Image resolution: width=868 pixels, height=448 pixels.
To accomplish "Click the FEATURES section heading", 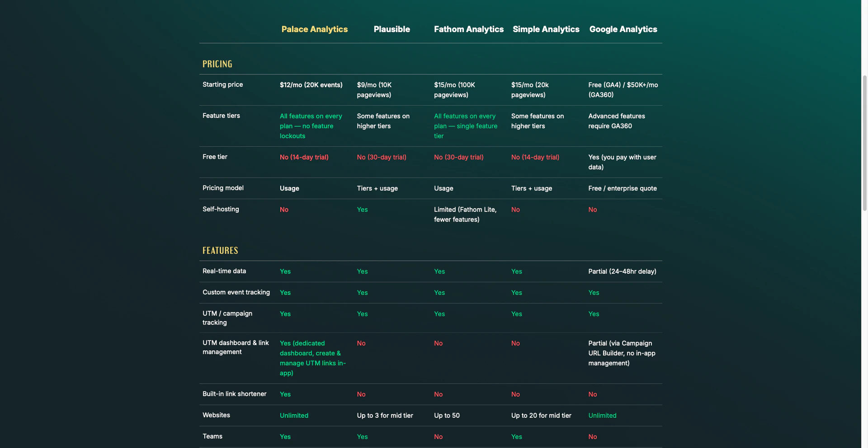I will (220, 251).
